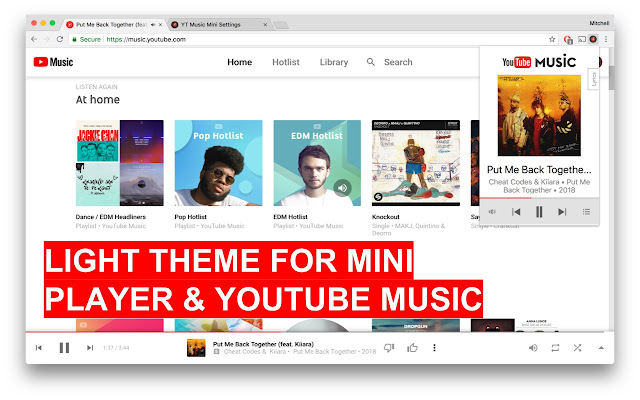Open the Home tab
The height and width of the screenshot is (400, 640).
[x=240, y=62]
